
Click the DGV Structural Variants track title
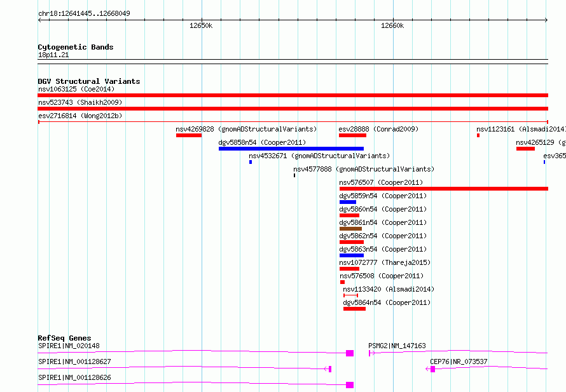[x=89, y=81]
